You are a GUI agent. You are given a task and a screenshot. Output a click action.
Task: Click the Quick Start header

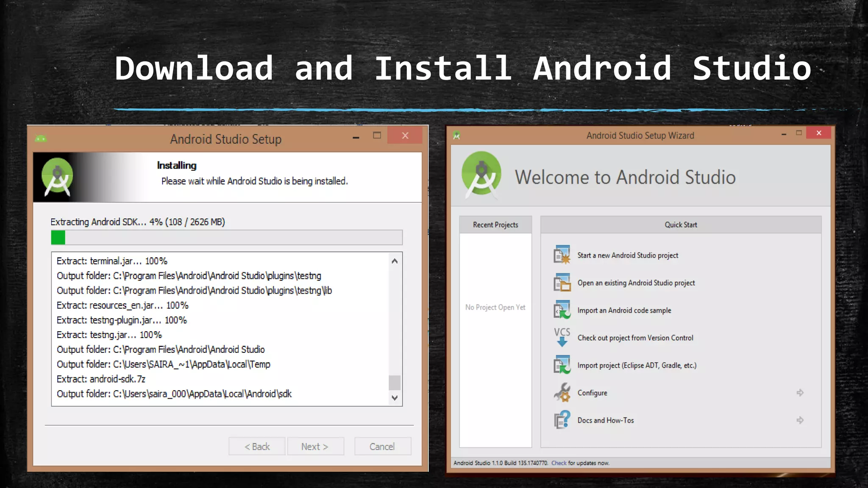point(681,225)
